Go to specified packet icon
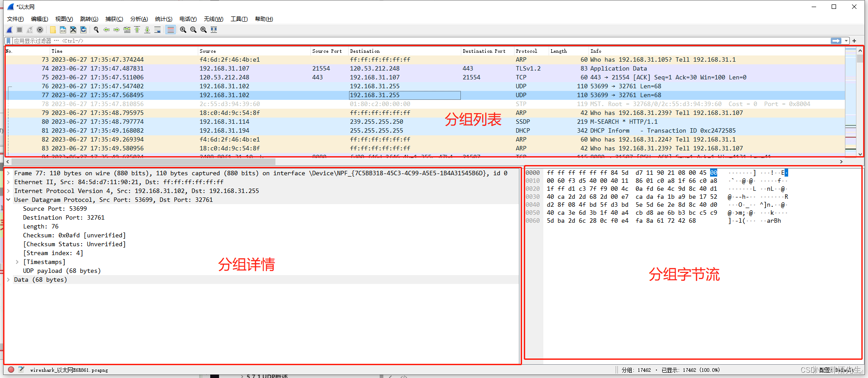This screenshot has width=868, height=378. [x=127, y=30]
